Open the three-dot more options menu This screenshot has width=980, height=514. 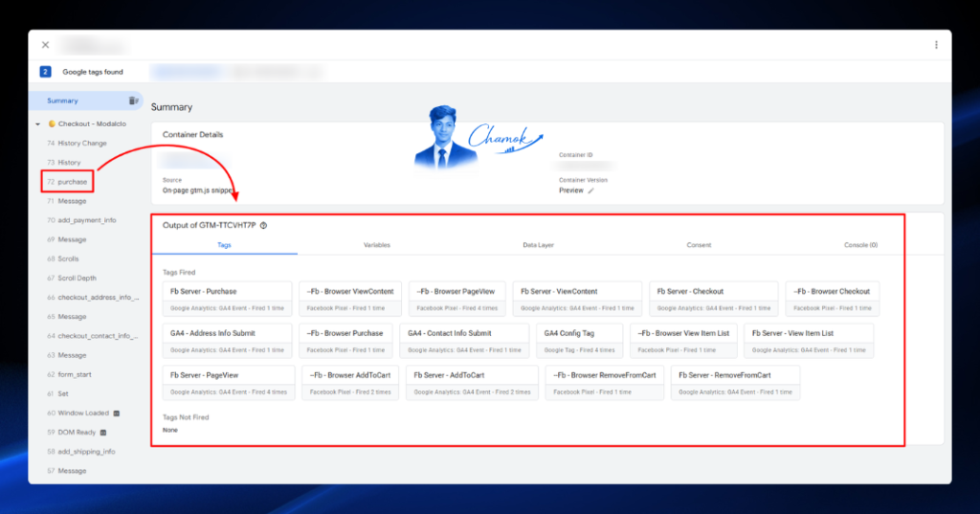pyautogui.click(x=936, y=45)
